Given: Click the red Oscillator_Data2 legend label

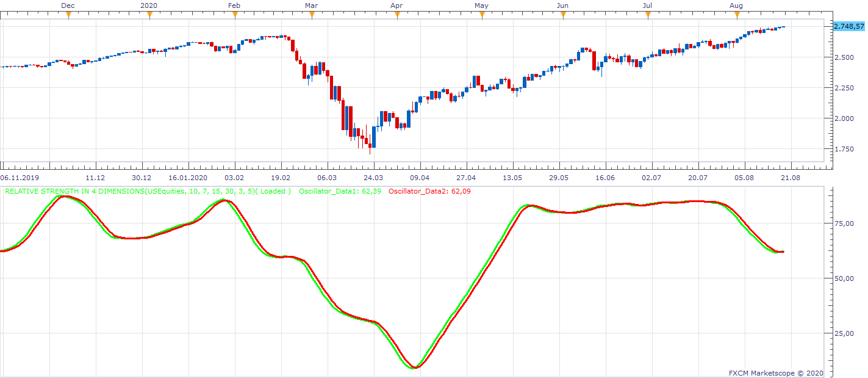Looking at the screenshot, I should (429, 191).
